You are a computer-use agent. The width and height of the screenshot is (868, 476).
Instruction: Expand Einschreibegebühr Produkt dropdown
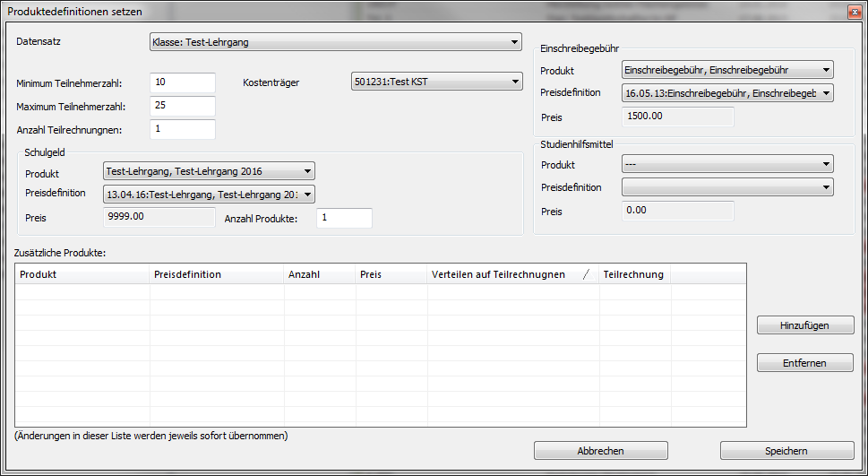(x=726, y=70)
